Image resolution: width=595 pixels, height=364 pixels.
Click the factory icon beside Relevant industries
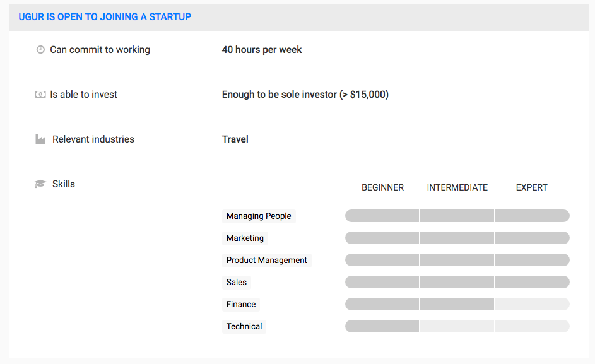click(x=40, y=139)
